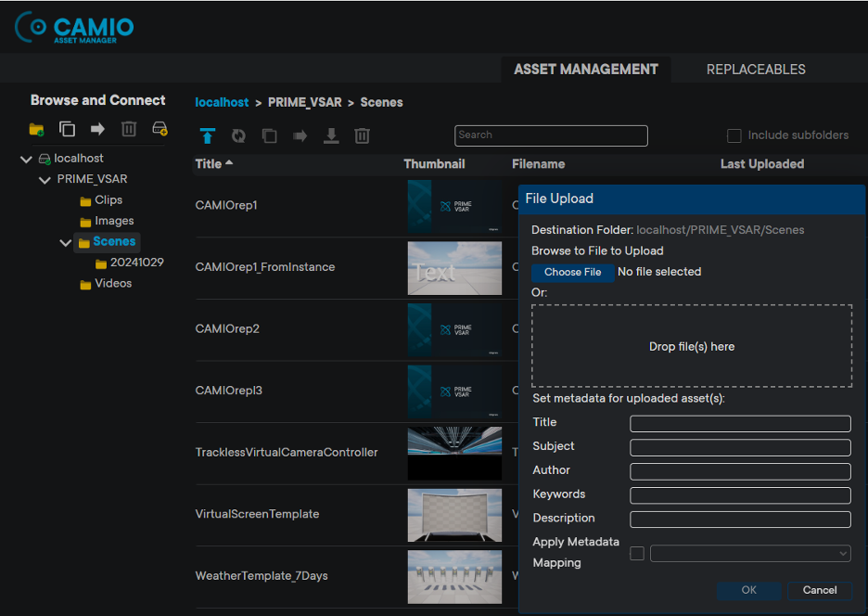This screenshot has height=616, width=868.
Task: Select the ASSET MANAGEMENT tab
Action: [585, 70]
